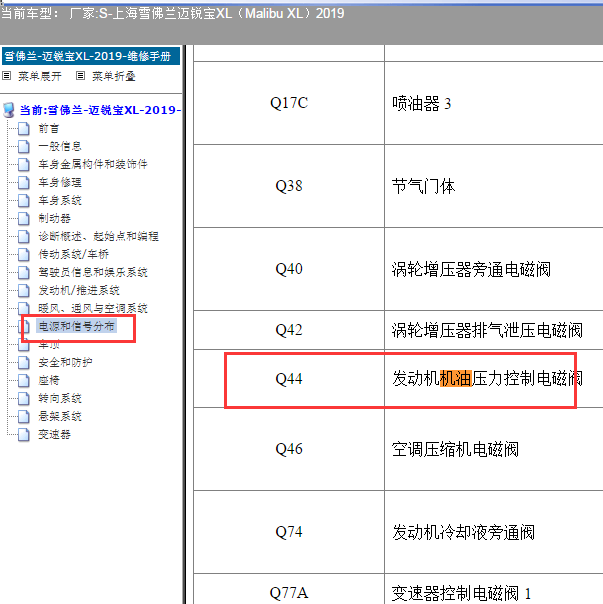Click the 喷油器 3 description cell
Viewport: 603px width, 604px height.
(494, 103)
